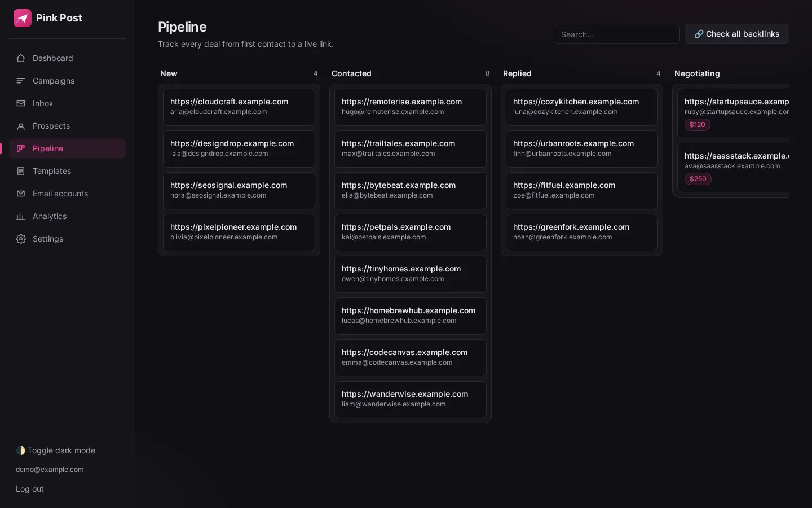Click the $250 price tag
This screenshot has width=812, height=508.
pos(698,179)
